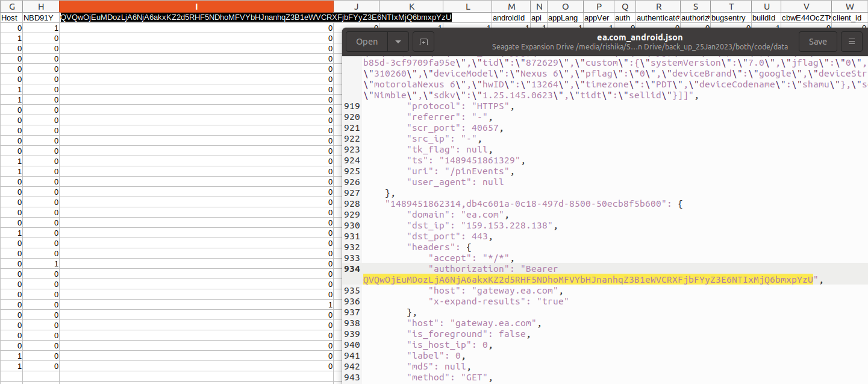This screenshot has width=868, height=384.
Task: Select the 'NBD91Y' header cell
Action: [x=39, y=17]
